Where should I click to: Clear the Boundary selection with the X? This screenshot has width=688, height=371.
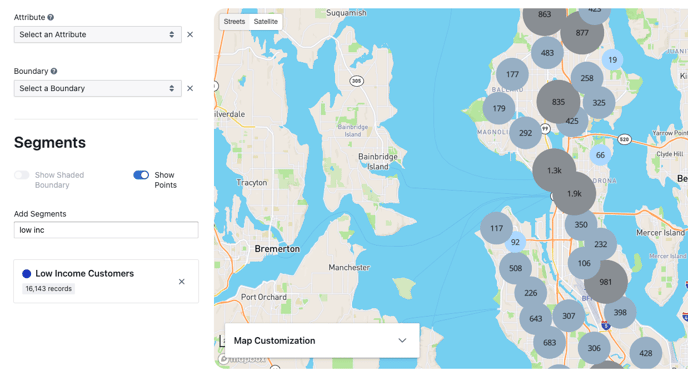(190, 89)
